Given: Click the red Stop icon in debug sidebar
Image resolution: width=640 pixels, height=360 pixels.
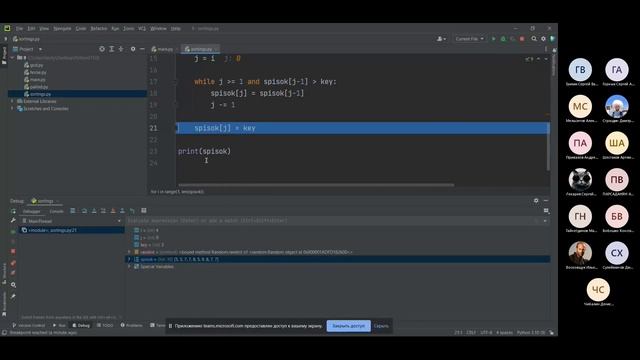Looking at the screenshot, I should (x=13, y=251).
